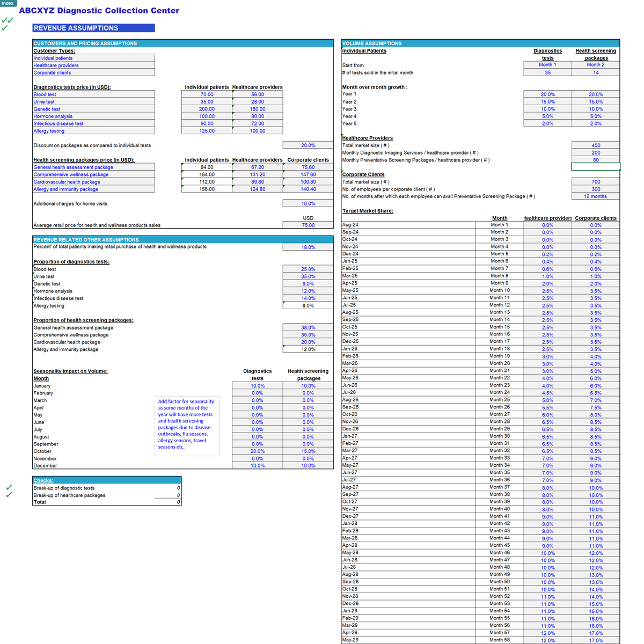Click 'REVENUE RELATED OTHER ASSUMPTIONS' header

click(183, 240)
